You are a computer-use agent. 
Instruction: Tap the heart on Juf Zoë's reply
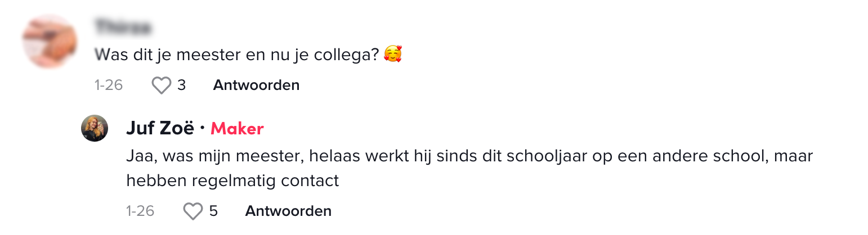(193, 211)
